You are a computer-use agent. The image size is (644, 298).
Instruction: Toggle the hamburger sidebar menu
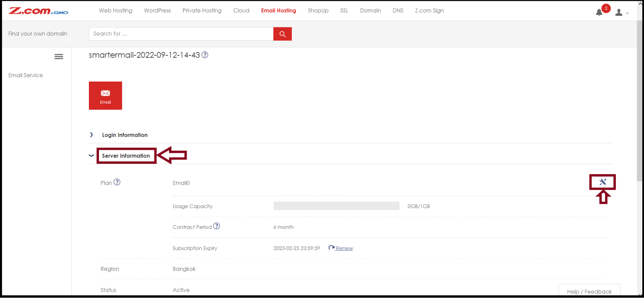pyautogui.click(x=59, y=57)
